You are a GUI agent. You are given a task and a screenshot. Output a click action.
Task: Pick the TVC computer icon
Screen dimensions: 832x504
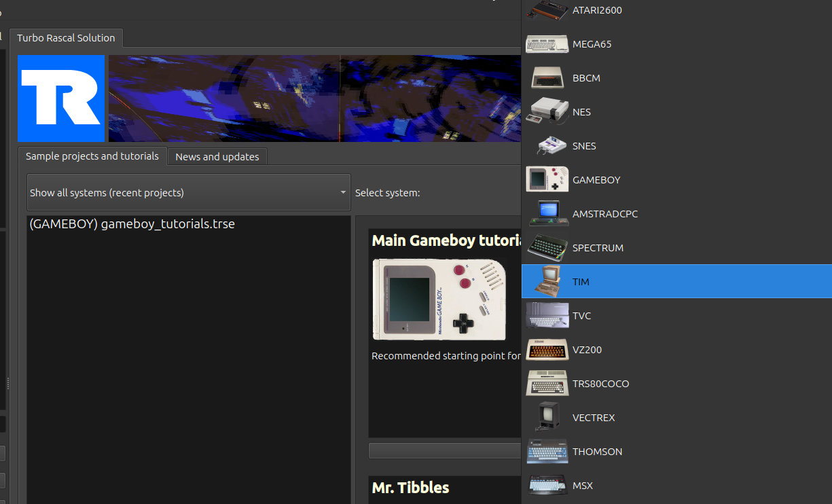tap(547, 315)
